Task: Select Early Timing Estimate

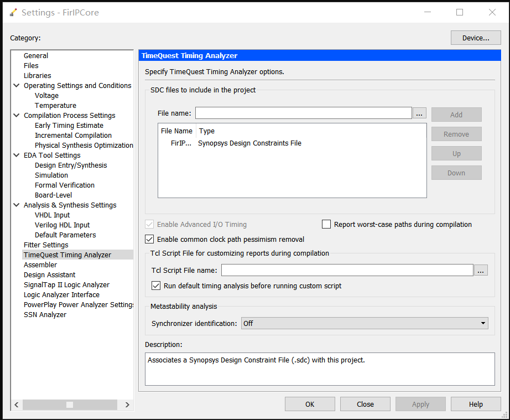Action: point(69,126)
